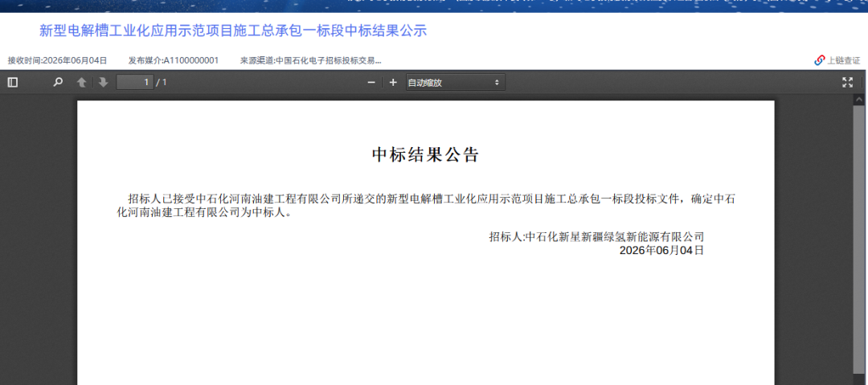Zoom in with the plus button
Viewport: 868px width, 385px height.
pos(393,83)
